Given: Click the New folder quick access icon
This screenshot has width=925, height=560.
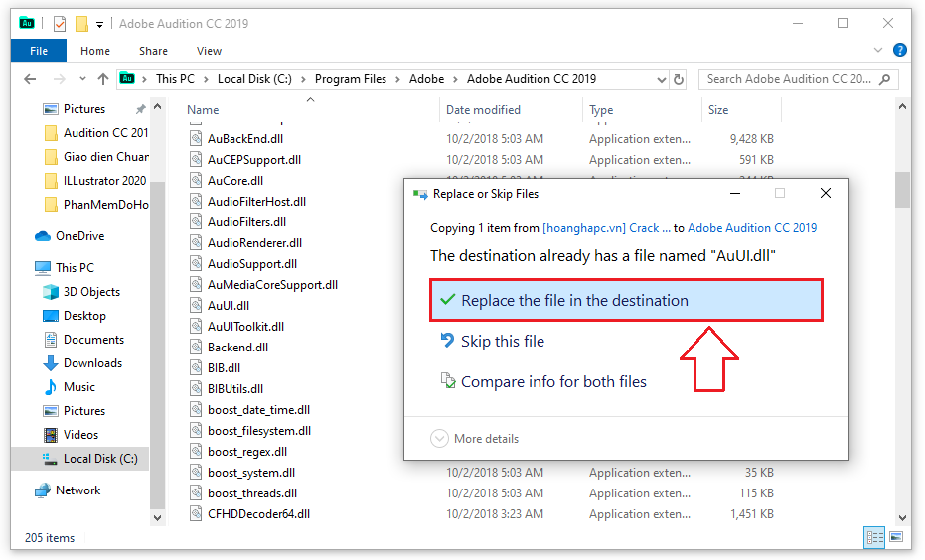Looking at the screenshot, I should 81,24.
